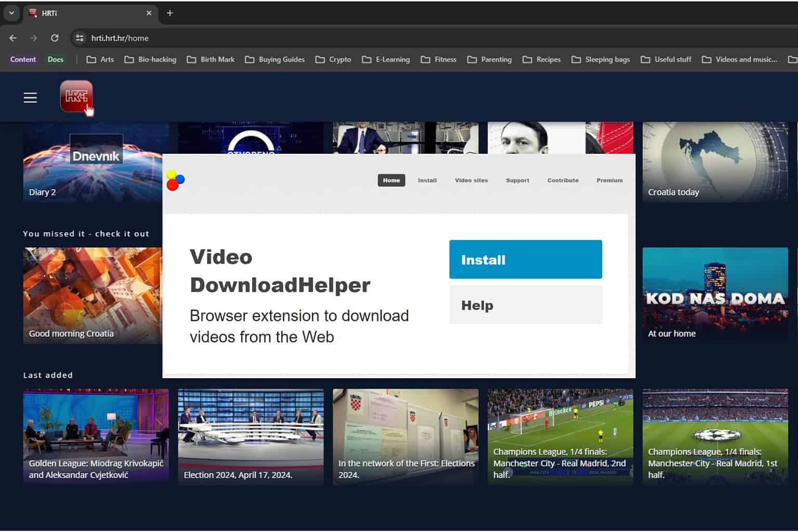Select the Premium menu item
Image resolution: width=798 pixels, height=532 pixels.
click(x=609, y=180)
